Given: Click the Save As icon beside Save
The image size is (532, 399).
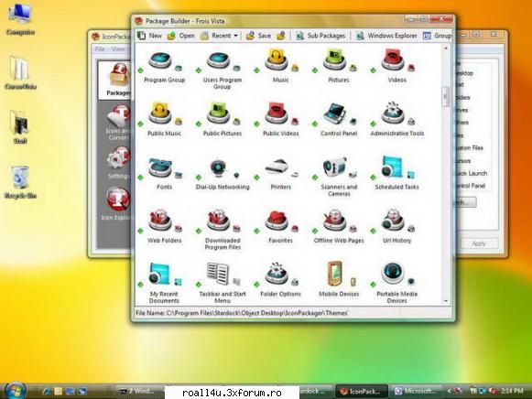Looking at the screenshot, I should [x=281, y=36].
